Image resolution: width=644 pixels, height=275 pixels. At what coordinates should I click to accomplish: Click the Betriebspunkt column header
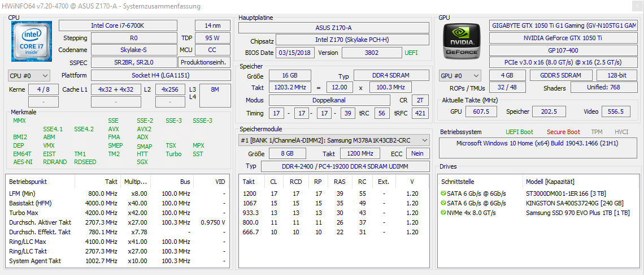coord(40,182)
